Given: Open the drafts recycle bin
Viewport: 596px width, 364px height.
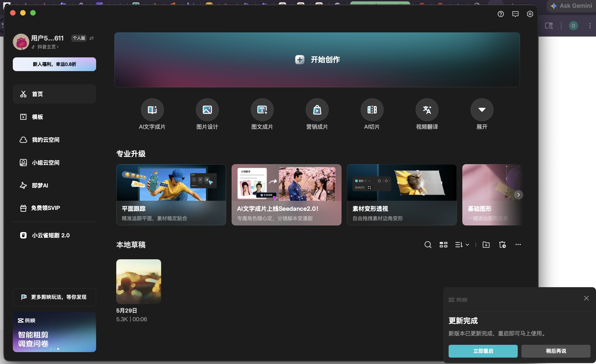Looking at the screenshot, I should coord(502,245).
